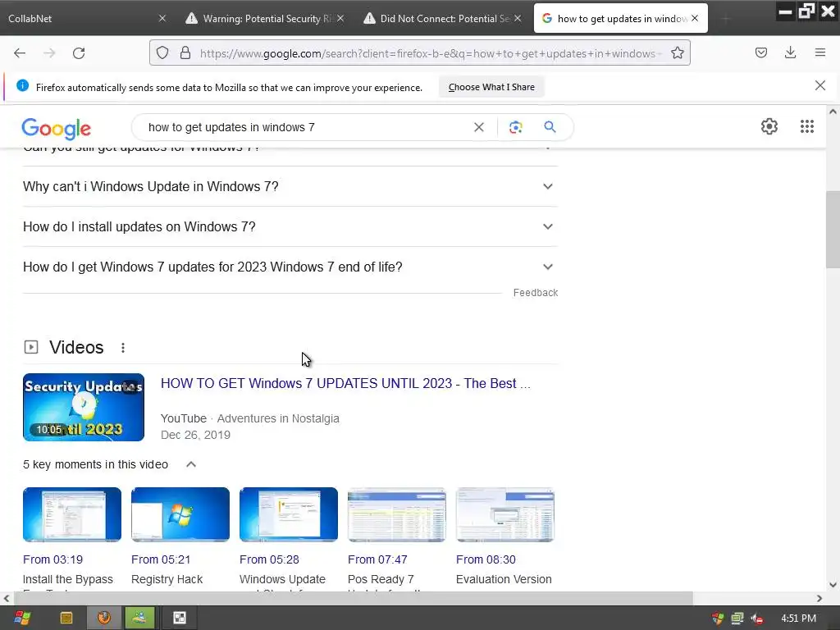Click the Feedback link
The image size is (840, 630).
coord(535,293)
